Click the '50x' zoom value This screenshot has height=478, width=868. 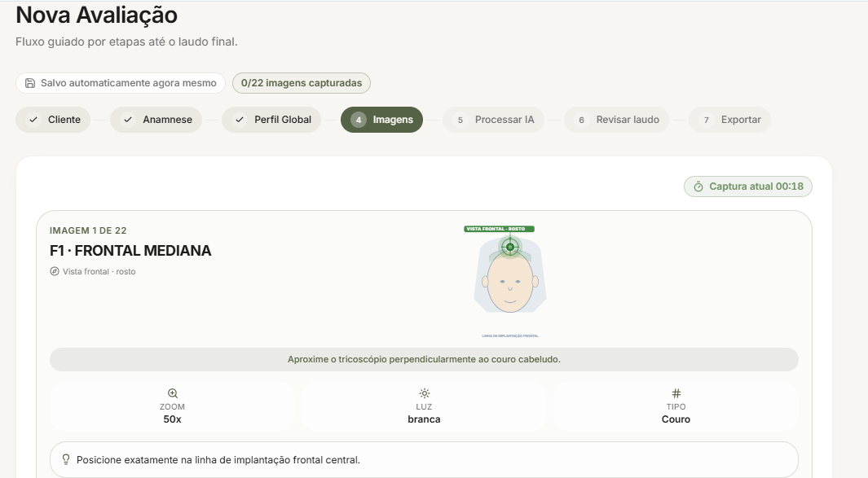[x=172, y=419]
